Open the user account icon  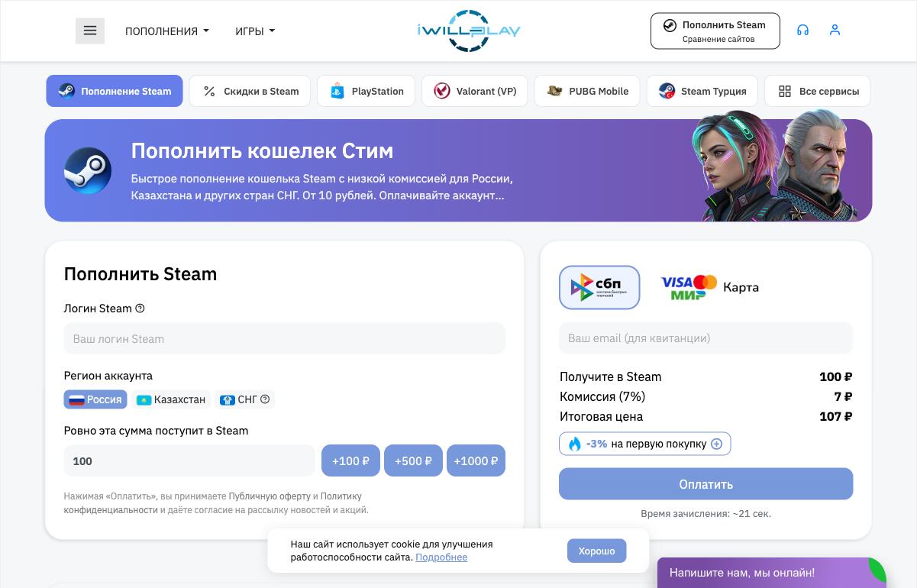click(835, 30)
